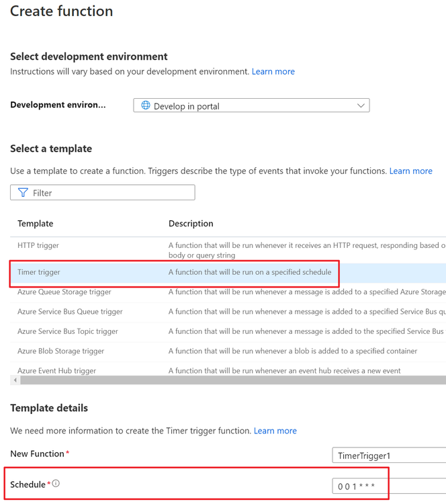
Task: Click the Schedule info icon
Action: pyautogui.click(x=56, y=483)
